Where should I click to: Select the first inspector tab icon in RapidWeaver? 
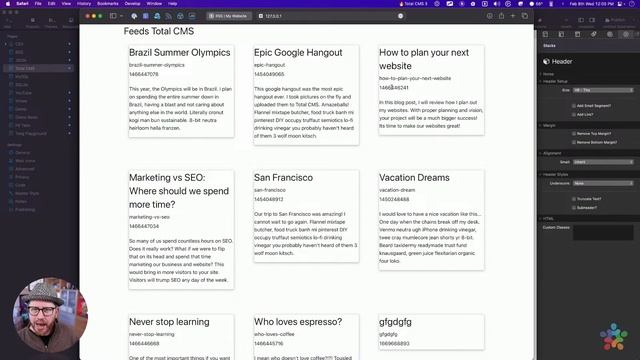click(545, 34)
